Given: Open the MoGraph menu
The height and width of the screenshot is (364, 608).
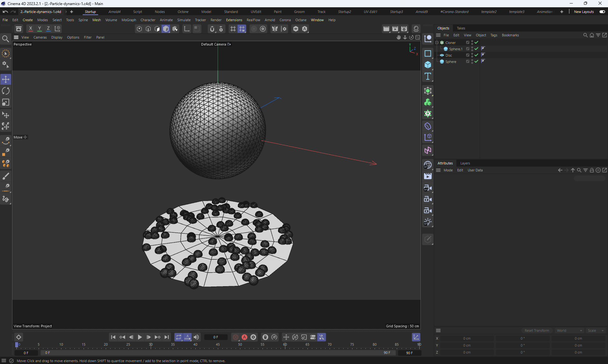Looking at the screenshot, I should point(129,20).
